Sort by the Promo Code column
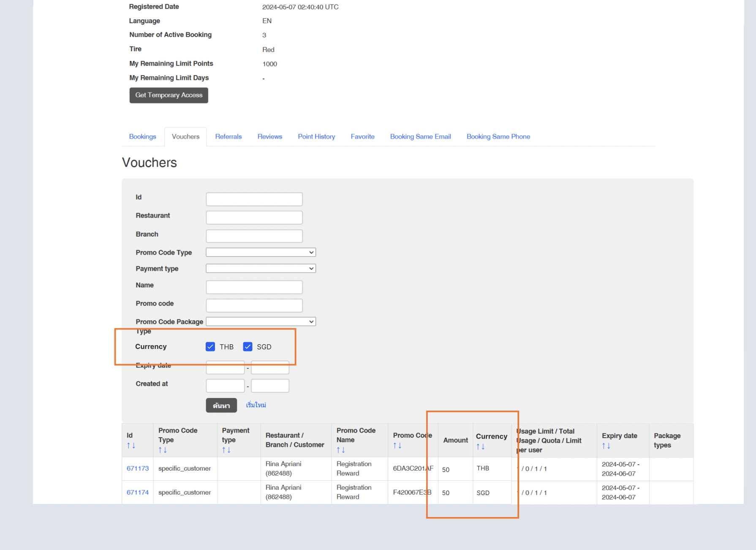756x550 pixels. coord(397,446)
